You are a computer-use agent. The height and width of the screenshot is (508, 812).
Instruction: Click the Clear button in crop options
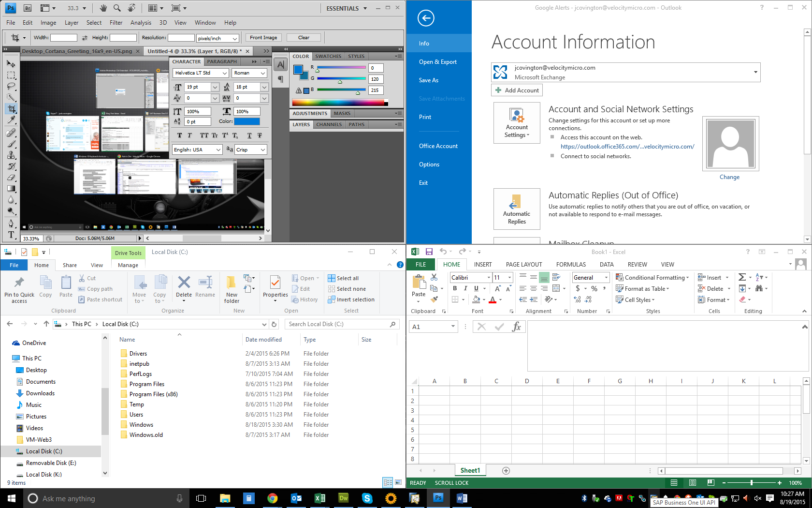304,38
